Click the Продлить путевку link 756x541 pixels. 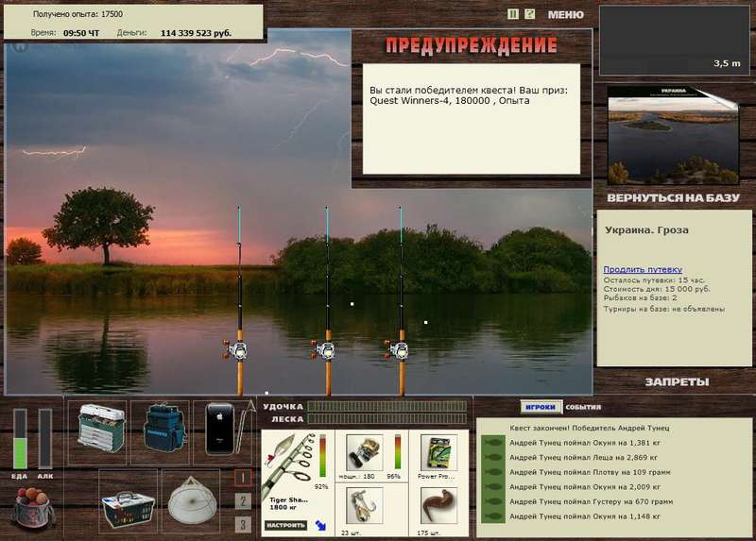[x=643, y=269]
